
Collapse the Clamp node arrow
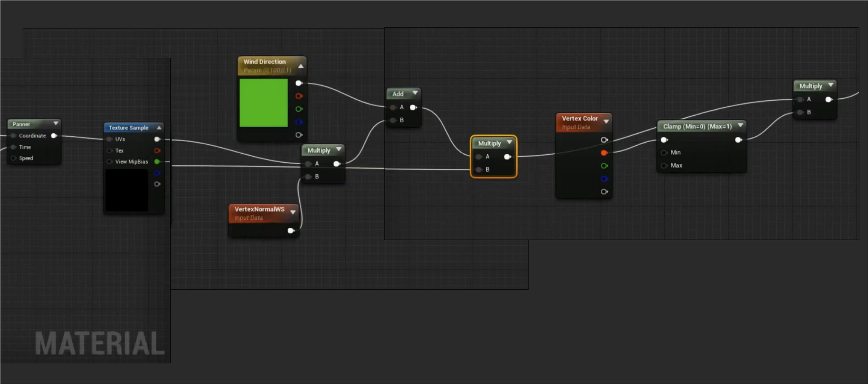pos(740,125)
